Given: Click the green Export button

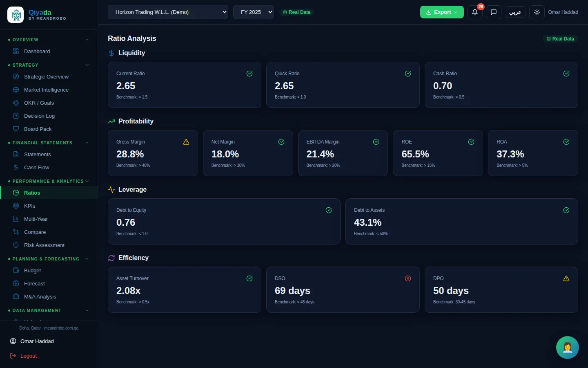Looking at the screenshot, I should point(442,12).
